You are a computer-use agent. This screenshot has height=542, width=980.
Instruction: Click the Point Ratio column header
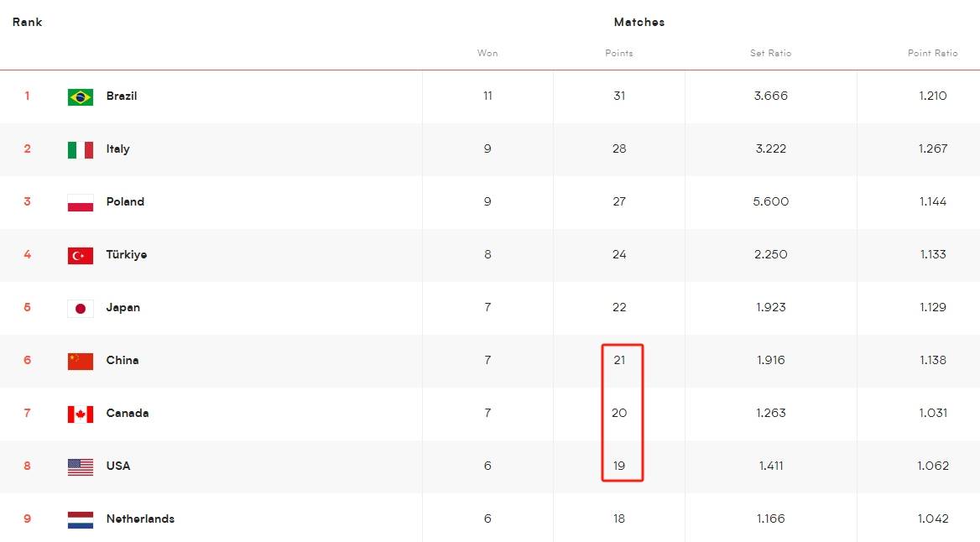point(932,54)
